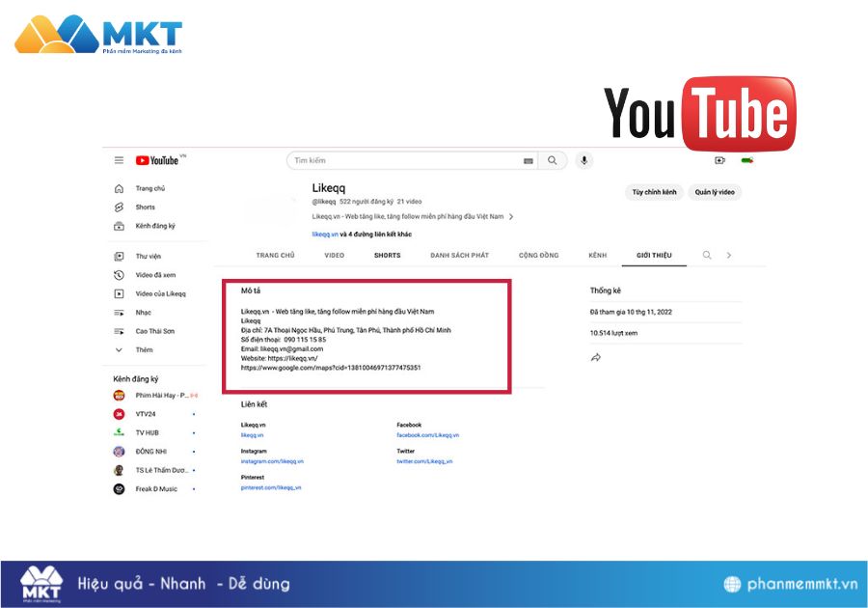Click the Video của Likeqq icon
The height and width of the screenshot is (608, 868).
point(119,294)
